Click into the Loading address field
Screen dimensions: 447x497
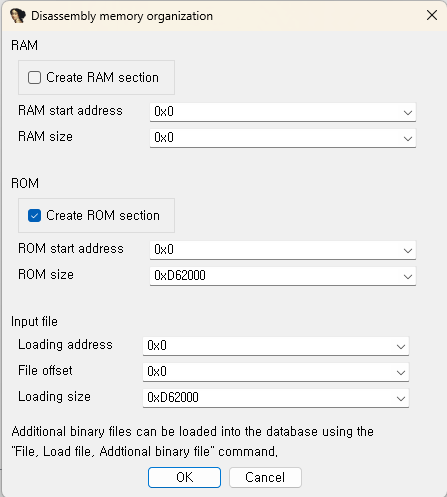[276, 346]
